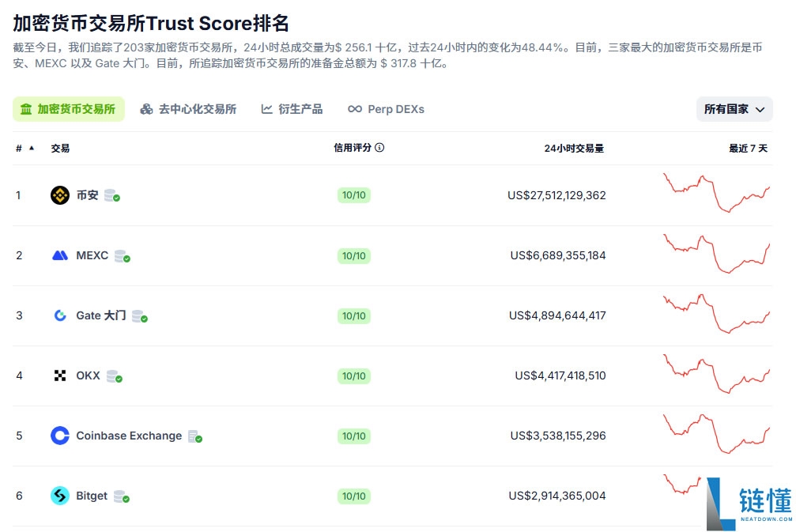Click the OKX exchange logo icon

coord(60,375)
